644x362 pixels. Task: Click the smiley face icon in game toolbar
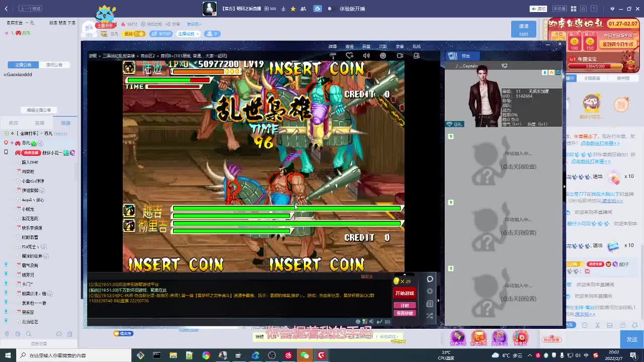pyautogui.click(x=383, y=55)
